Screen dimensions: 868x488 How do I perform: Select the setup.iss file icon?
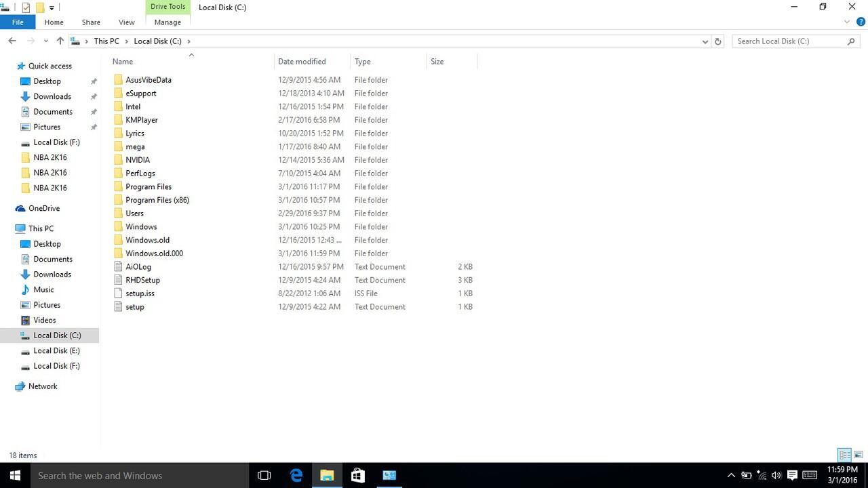click(118, 293)
